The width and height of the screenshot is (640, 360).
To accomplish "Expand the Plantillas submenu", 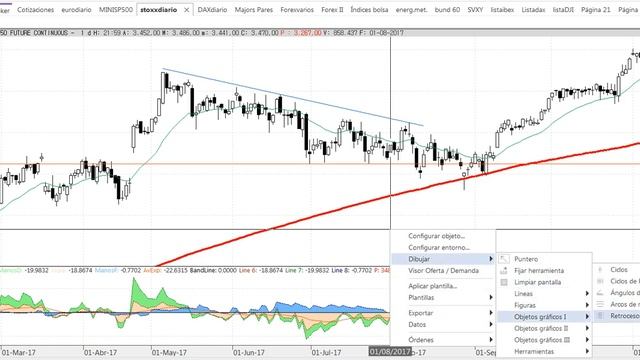I will tap(443, 298).
